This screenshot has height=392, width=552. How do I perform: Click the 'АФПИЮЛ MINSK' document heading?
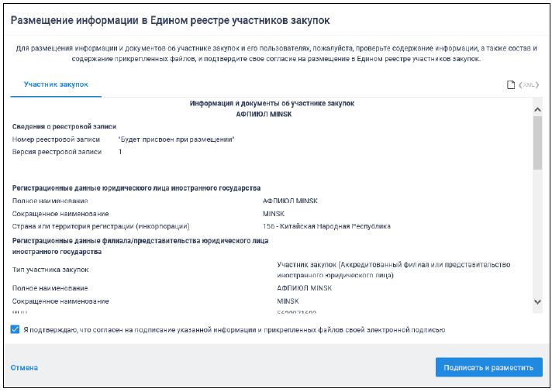(272, 113)
